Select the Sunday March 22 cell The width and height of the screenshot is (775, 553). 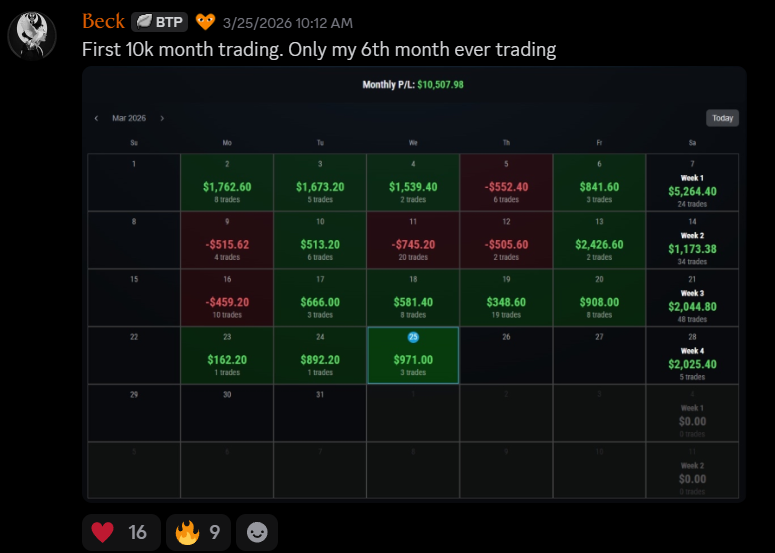coord(134,355)
